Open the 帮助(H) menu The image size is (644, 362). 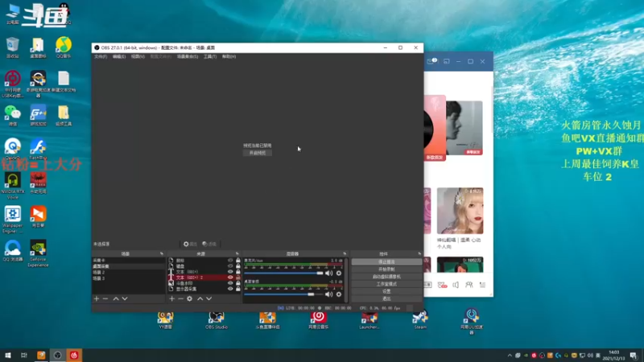[x=229, y=56]
